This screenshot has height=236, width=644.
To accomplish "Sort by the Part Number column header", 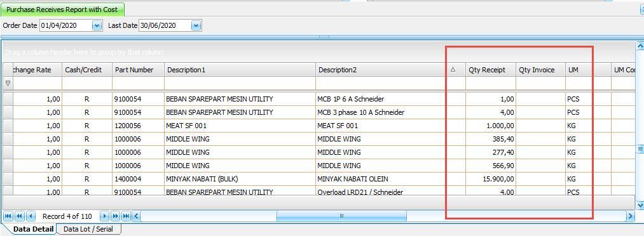I will [139, 70].
